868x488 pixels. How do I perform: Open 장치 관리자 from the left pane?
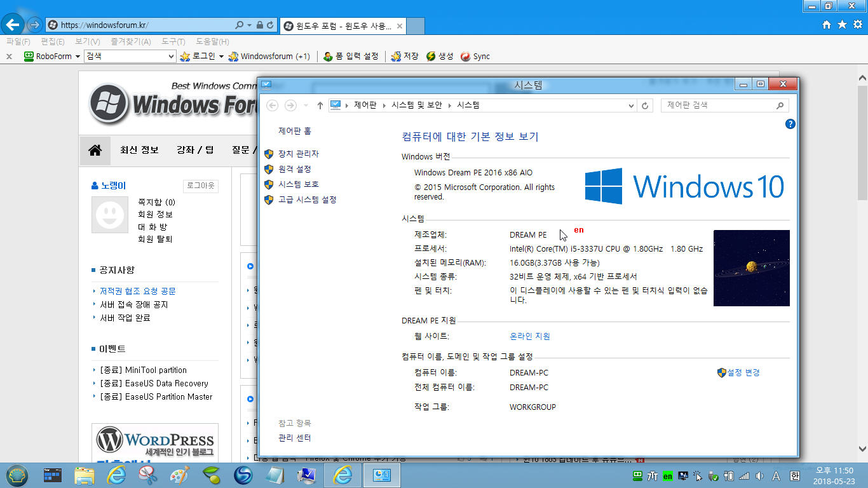299,154
